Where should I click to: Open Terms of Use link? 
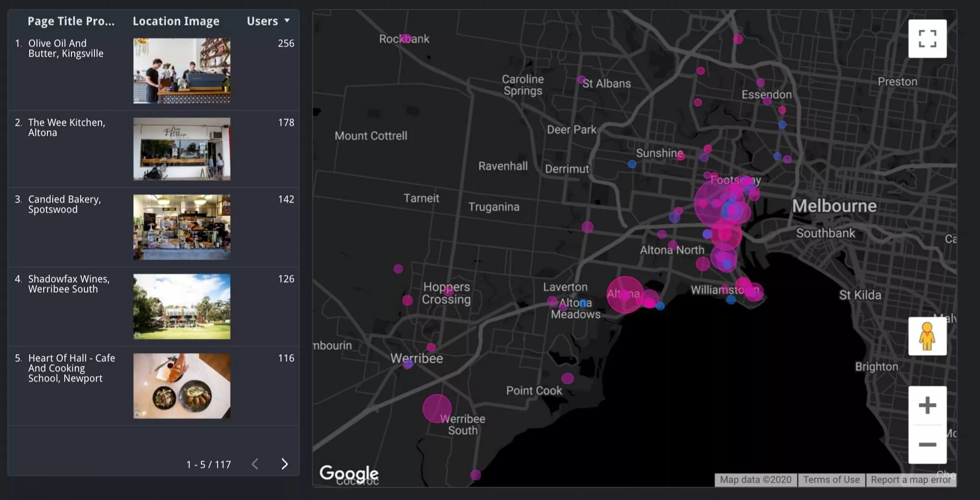click(831, 479)
